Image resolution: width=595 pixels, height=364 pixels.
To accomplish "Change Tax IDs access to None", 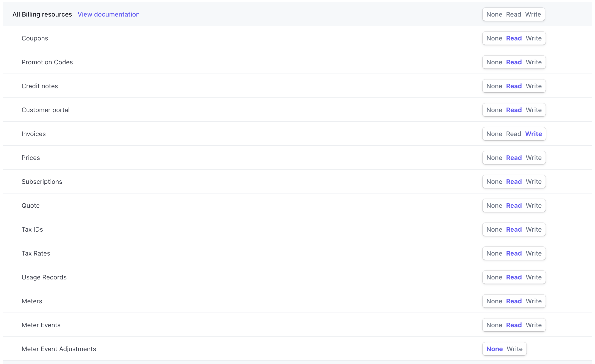I will [x=494, y=229].
